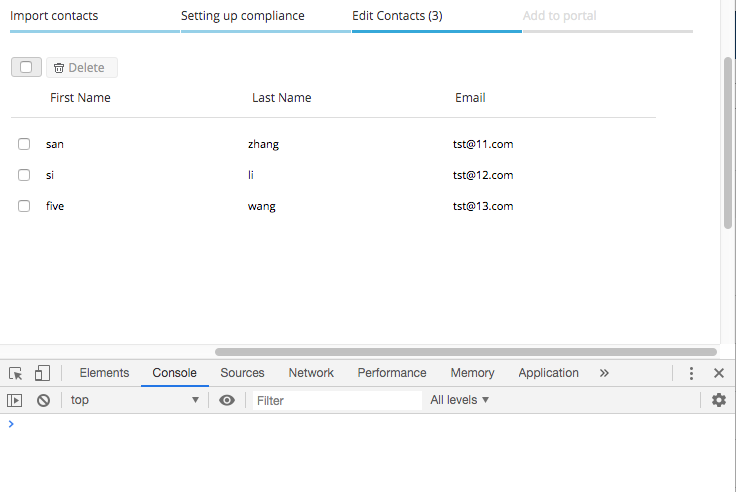Click the Last Name column header
This screenshot has height=492, width=736.
click(282, 98)
